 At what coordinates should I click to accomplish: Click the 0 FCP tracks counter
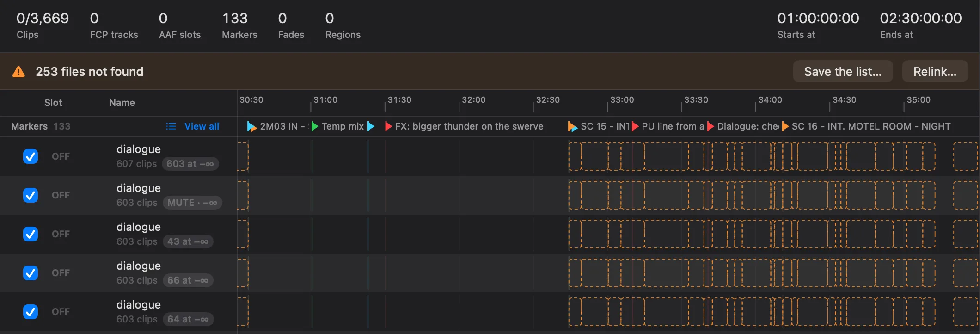coord(114,25)
